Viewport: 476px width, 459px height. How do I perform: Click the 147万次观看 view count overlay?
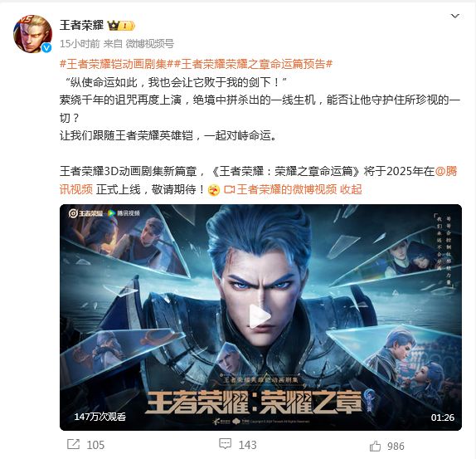pyautogui.click(x=100, y=417)
